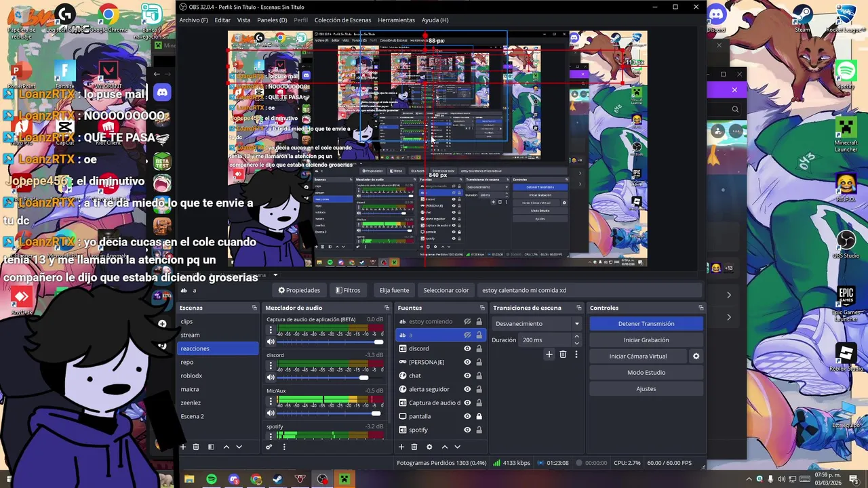Show hidden system tray icons
Screen dimensions: 868x488
click(x=749, y=479)
